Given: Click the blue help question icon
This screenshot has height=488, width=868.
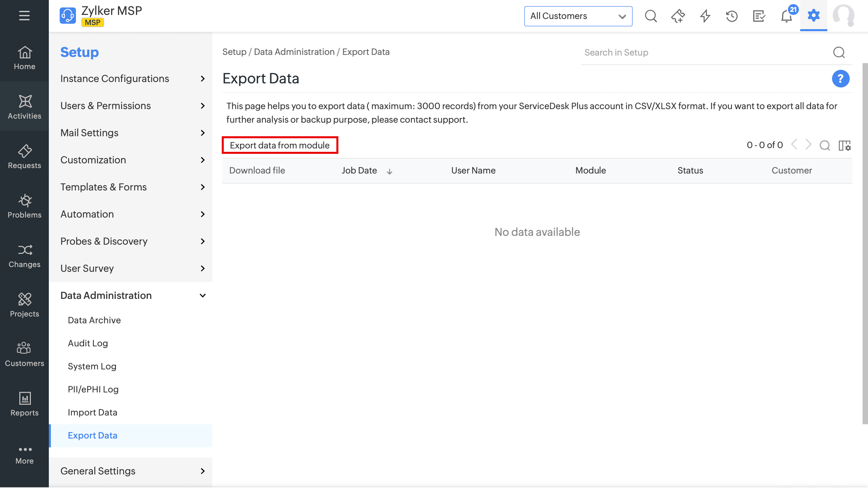Looking at the screenshot, I should click(840, 79).
